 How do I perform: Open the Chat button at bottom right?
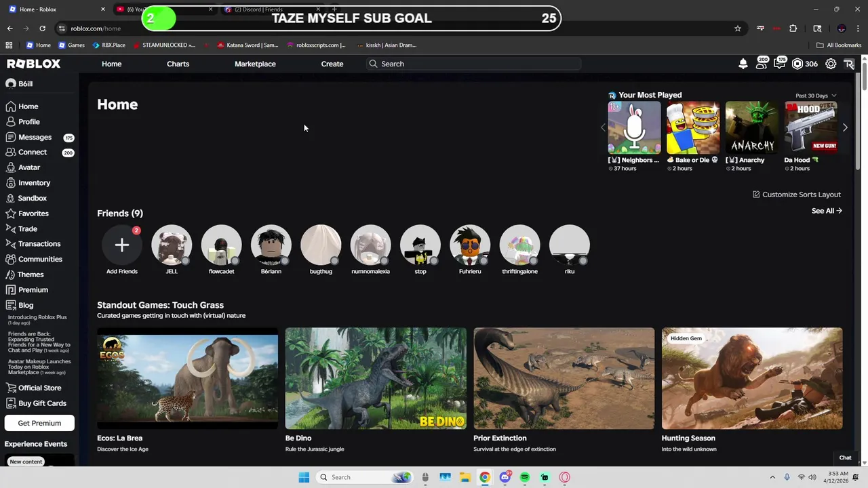tap(846, 457)
